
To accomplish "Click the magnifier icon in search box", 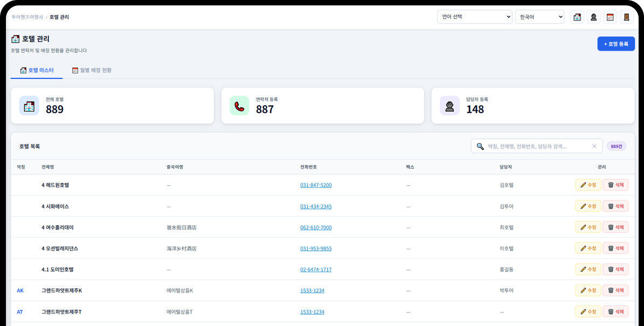I will 480,146.
